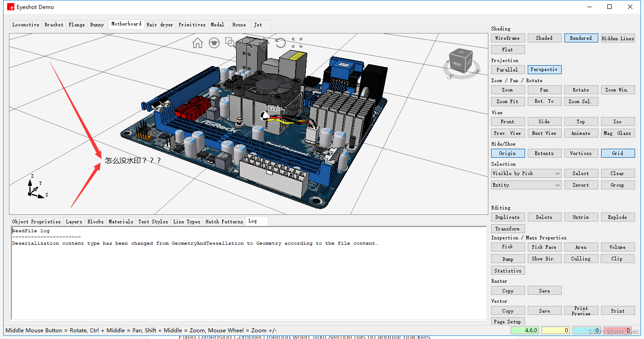Activate the Zoom Win. button
Image resolution: width=644 pixels, height=339 pixels.
[618, 90]
